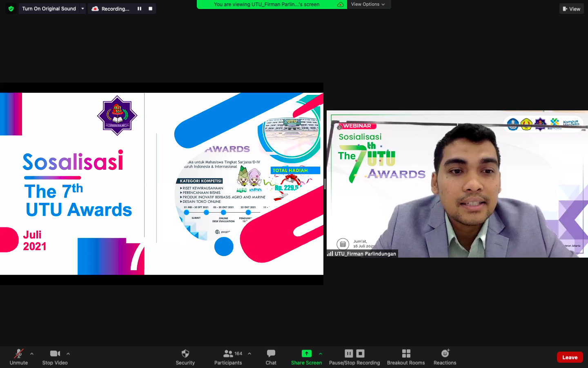Start sharing with Share Screen
This screenshot has width=588, height=368.
pyautogui.click(x=306, y=357)
